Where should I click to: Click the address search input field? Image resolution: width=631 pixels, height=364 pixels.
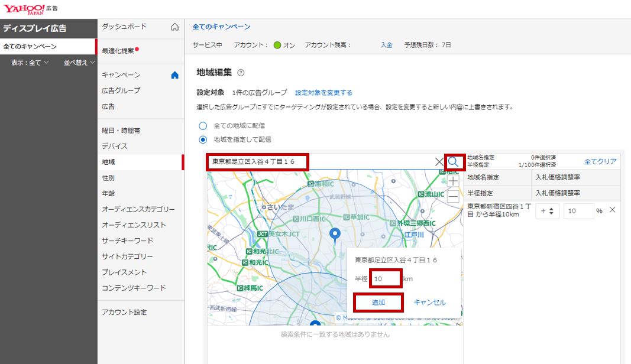tap(321, 162)
